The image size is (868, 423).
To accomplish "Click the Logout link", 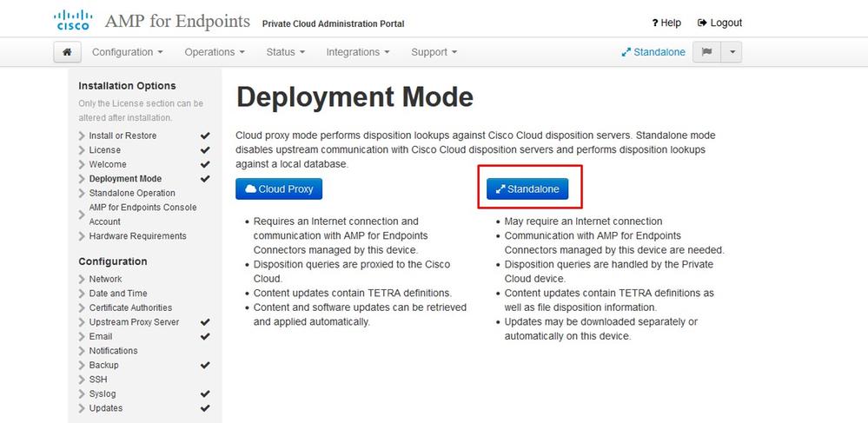I will click(x=719, y=23).
